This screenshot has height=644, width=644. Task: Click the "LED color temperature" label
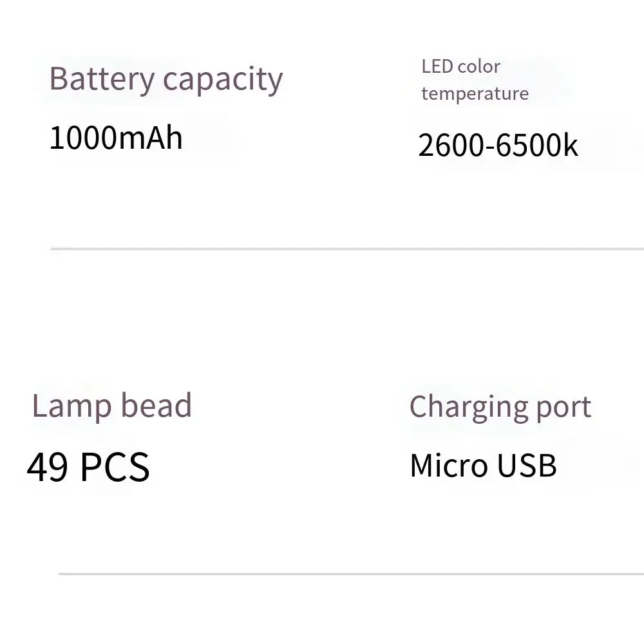475,80
